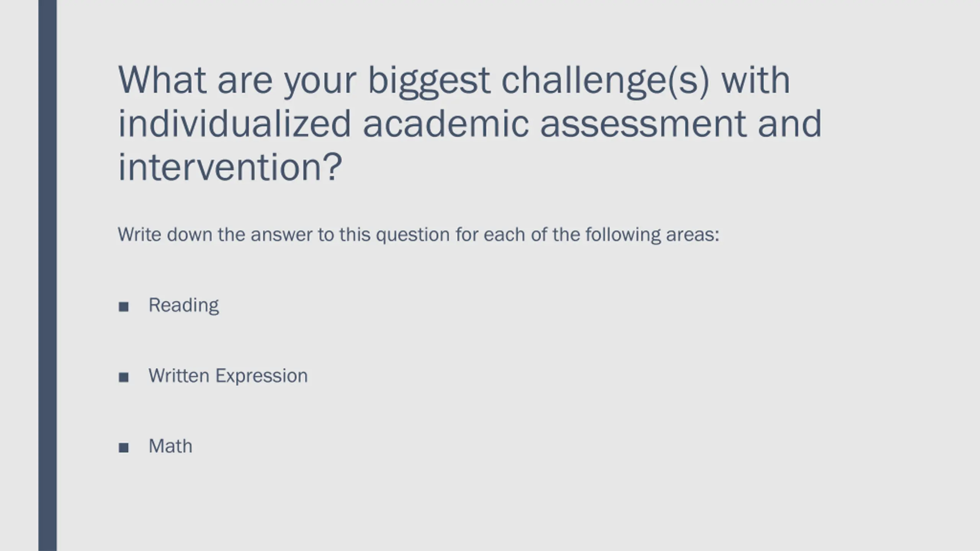Click the square bullet beside Written Expression
980x551 pixels.
coord(124,377)
